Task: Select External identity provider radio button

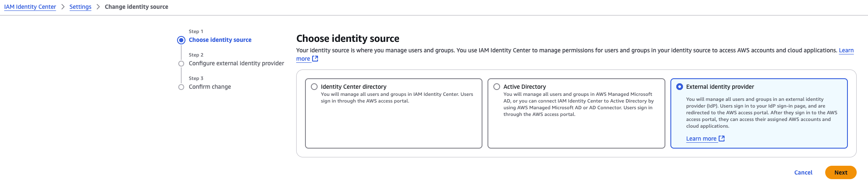Action: tap(680, 87)
